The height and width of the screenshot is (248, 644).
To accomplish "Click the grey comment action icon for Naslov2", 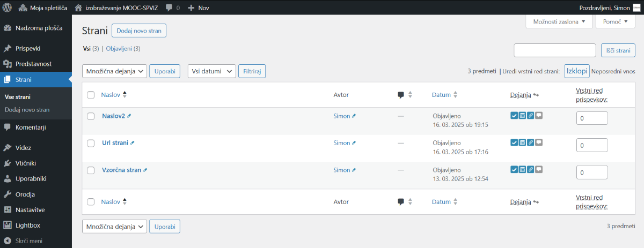I will coord(539,115).
